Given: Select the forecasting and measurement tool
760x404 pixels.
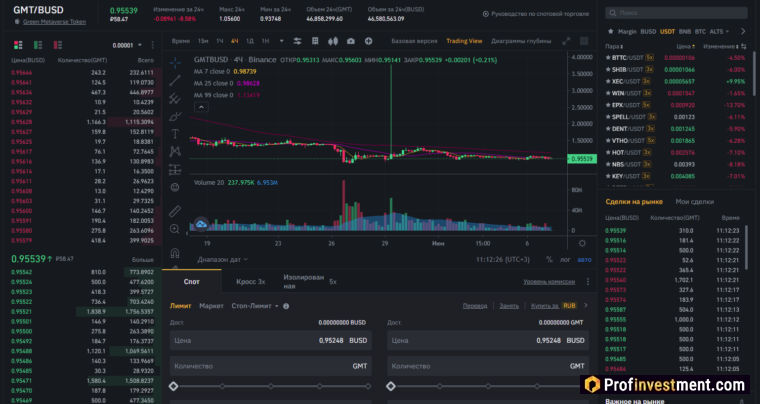Looking at the screenshot, I should coord(175,170).
